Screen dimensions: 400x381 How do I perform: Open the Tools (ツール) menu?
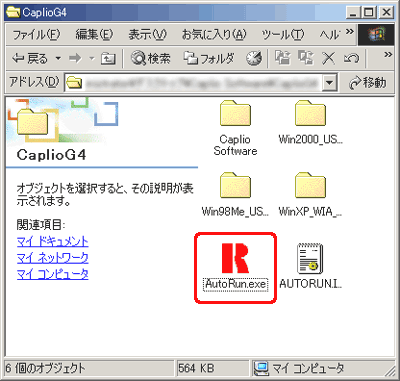[x=283, y=35]
